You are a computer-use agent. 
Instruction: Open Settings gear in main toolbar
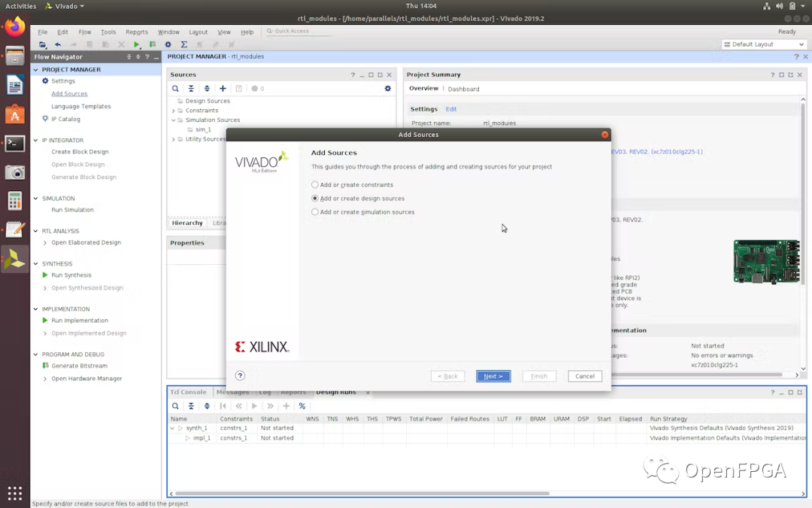168,44
